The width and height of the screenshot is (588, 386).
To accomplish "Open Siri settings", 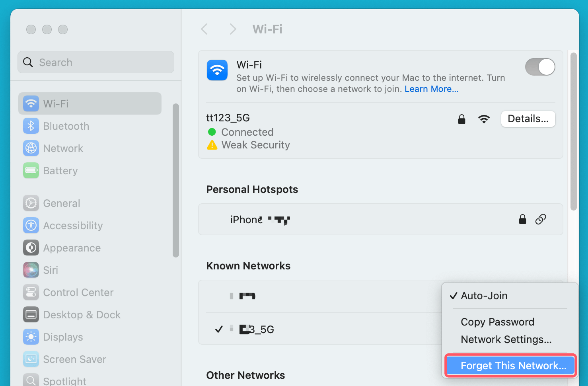I will (x=51, y=270).
